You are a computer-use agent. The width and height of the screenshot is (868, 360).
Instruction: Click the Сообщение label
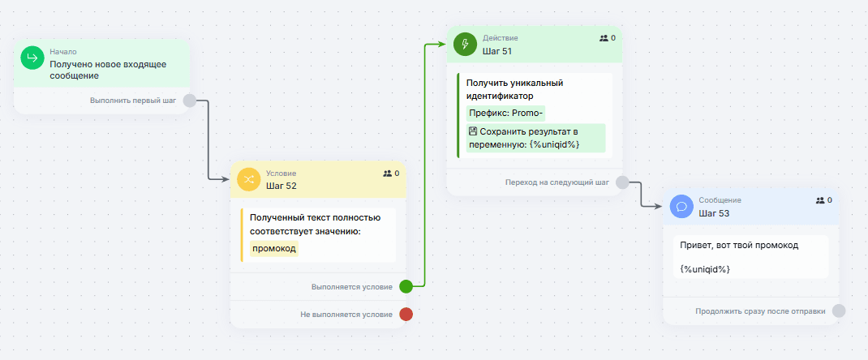(x=720, y=200)
